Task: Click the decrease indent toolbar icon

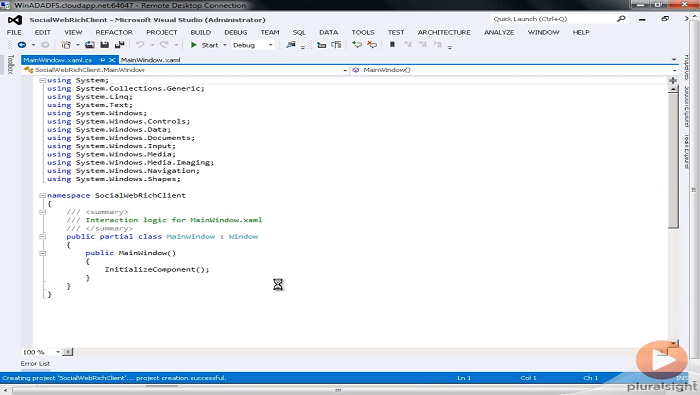Action: pyautogui.click(x=321, y=45)
